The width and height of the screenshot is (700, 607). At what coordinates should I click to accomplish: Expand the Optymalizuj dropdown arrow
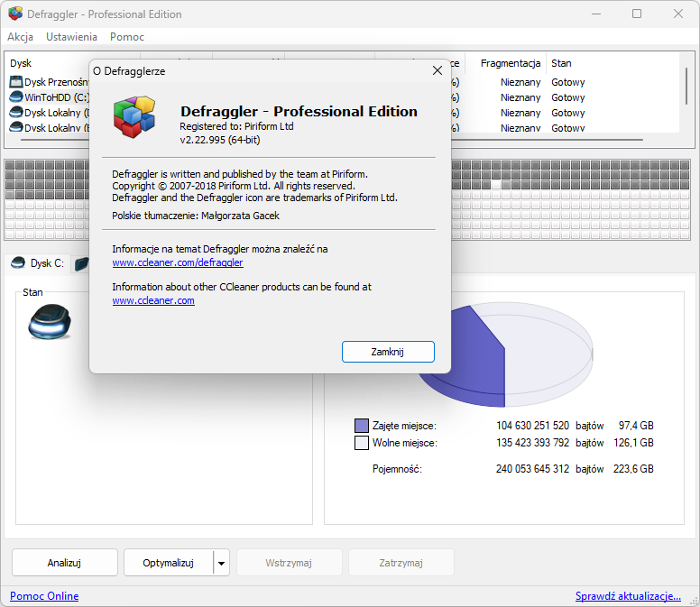tap(221, 563)
